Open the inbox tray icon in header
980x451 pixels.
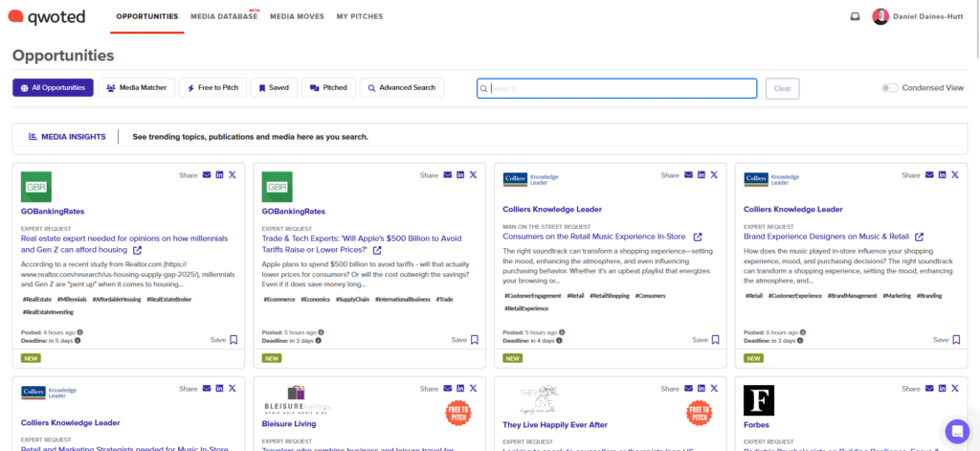coord(855,17)
